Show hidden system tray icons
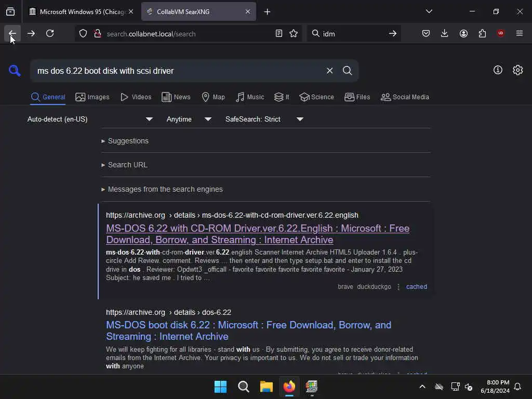The image size is (532, 399). point(422,387)
